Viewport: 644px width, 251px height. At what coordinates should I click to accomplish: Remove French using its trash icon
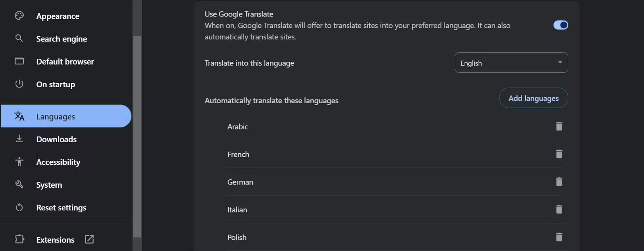click(559, 154)
